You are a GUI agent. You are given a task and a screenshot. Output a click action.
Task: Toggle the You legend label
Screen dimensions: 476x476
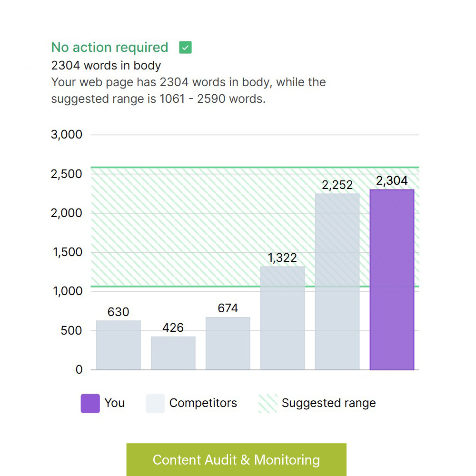tap(115, 403)
